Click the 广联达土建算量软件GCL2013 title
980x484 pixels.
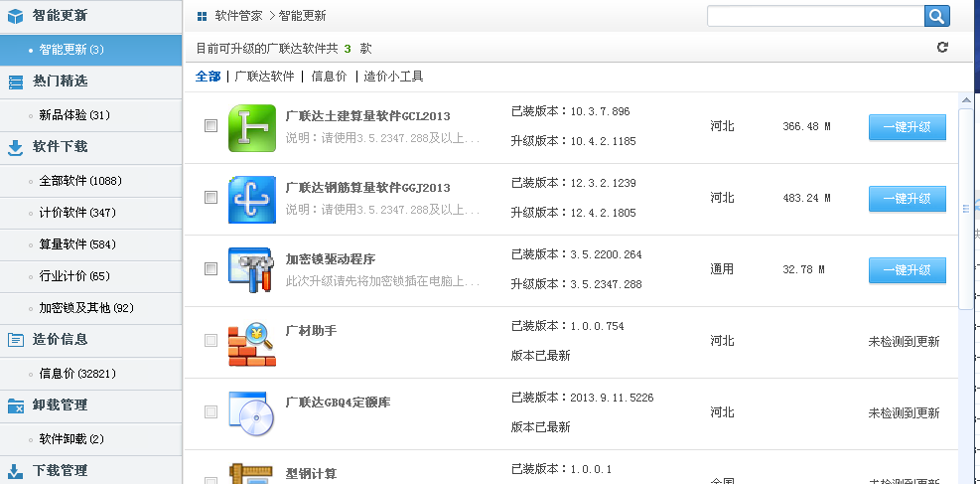[x=367, y=116]
